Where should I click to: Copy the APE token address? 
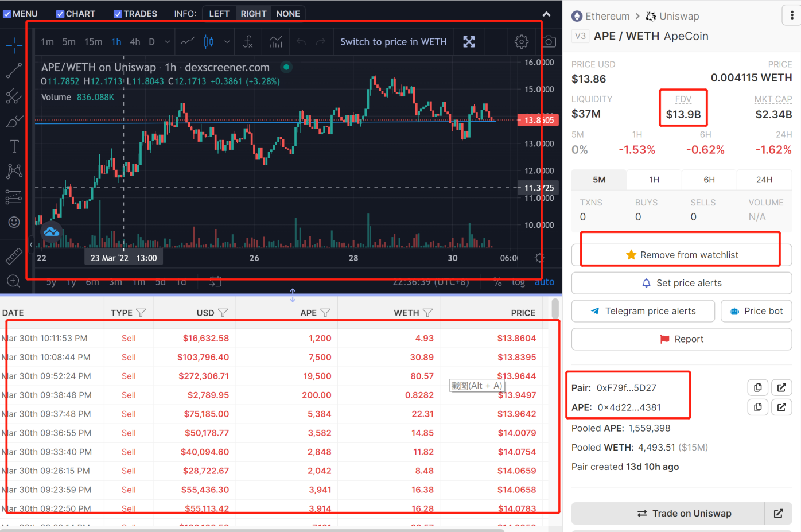tap(757, 407)
